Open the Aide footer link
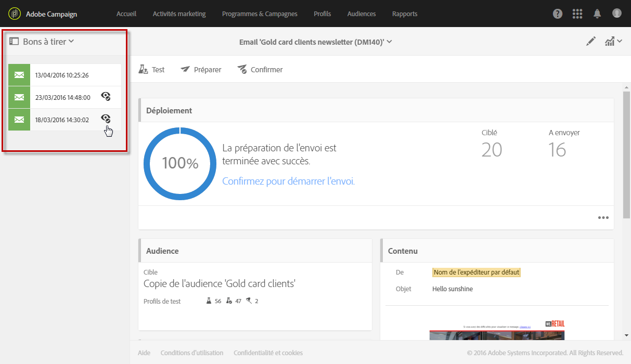 point(144,353)
